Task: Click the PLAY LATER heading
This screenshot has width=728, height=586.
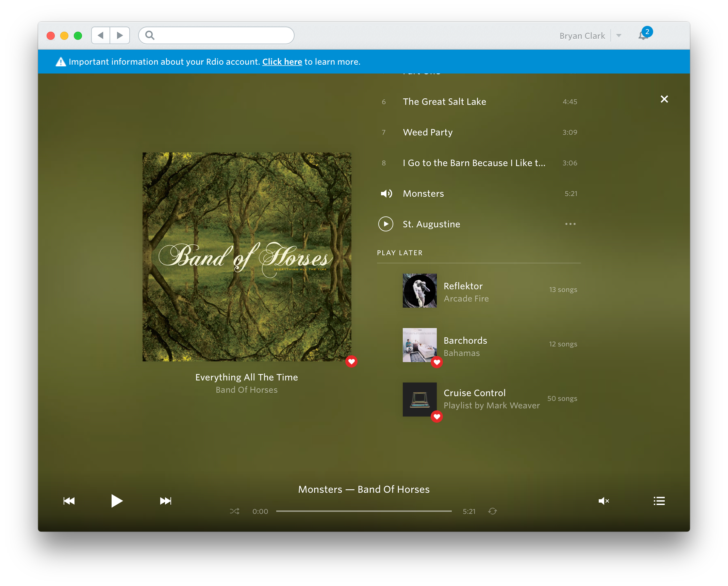Action: [x=400, y=253]
